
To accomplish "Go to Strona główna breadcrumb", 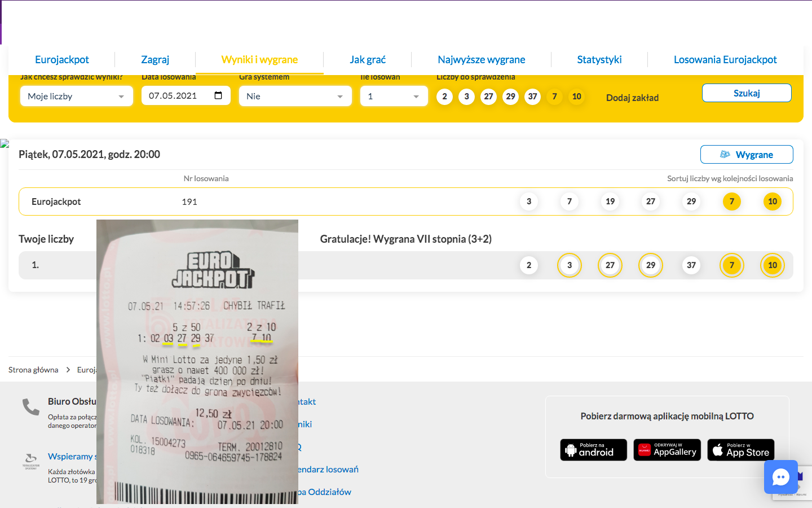I will pos(33,370).
